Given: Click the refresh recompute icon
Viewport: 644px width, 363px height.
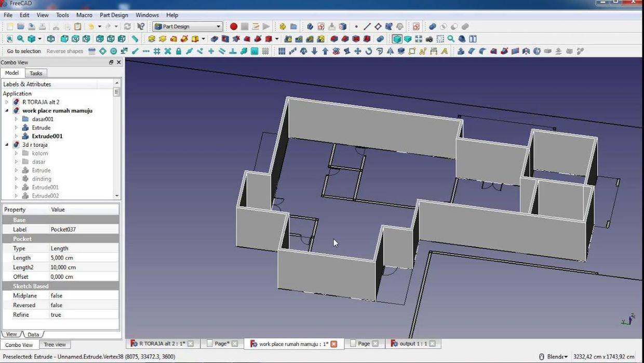Looking at the screenshot, I should coord(127,27).
